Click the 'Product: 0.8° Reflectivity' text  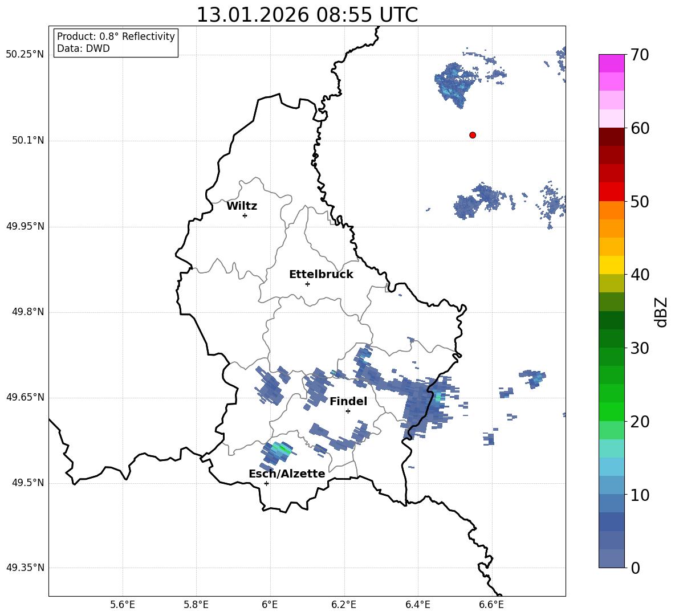coord(116,36)
